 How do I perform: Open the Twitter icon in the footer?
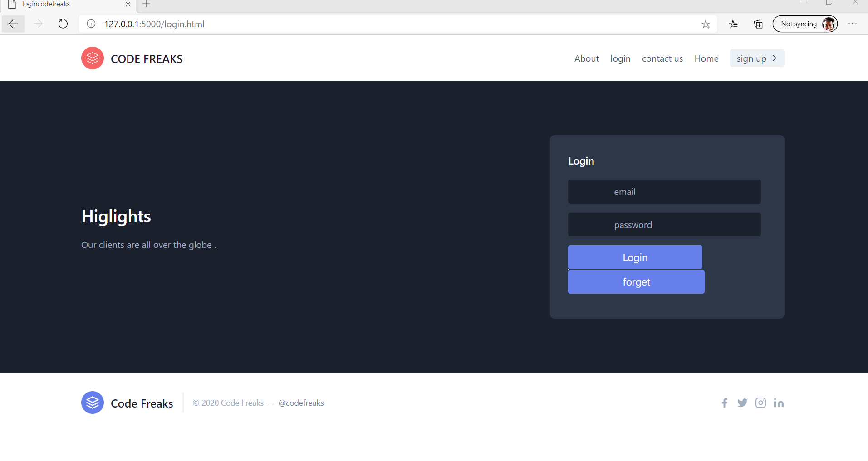point(743,403)
